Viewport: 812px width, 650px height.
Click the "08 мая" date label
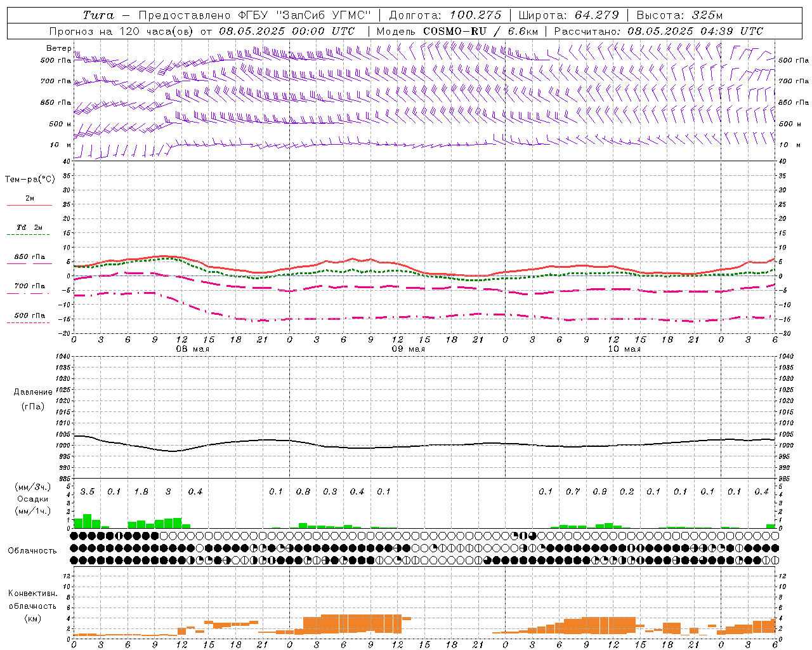tap(192, 349)
